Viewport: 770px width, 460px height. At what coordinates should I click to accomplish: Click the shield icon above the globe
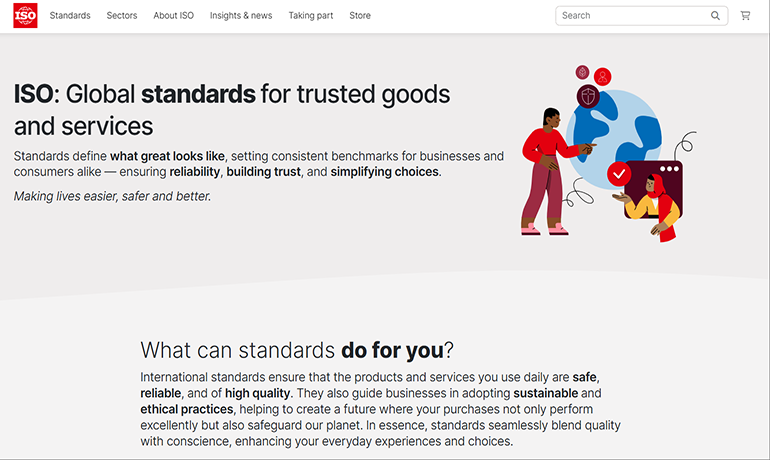click(587, 96)
